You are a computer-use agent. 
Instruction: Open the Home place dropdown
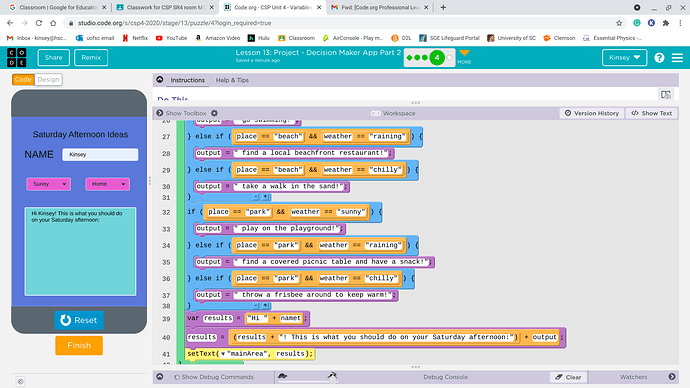[x=107, y=184]
